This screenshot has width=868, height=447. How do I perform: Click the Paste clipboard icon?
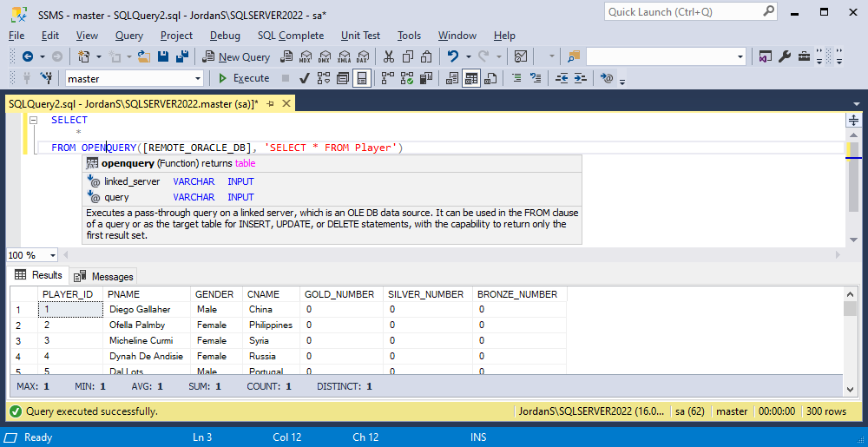coord(426,56)
